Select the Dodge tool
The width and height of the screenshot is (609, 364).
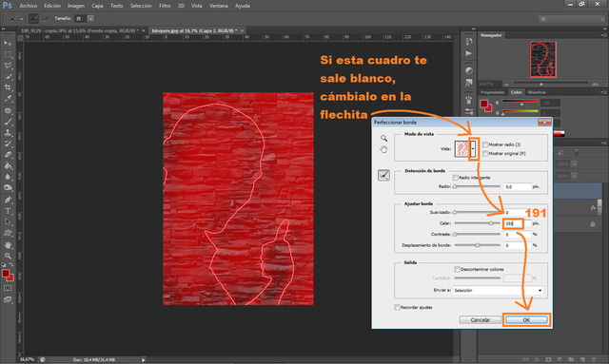[x=8, y=188]
